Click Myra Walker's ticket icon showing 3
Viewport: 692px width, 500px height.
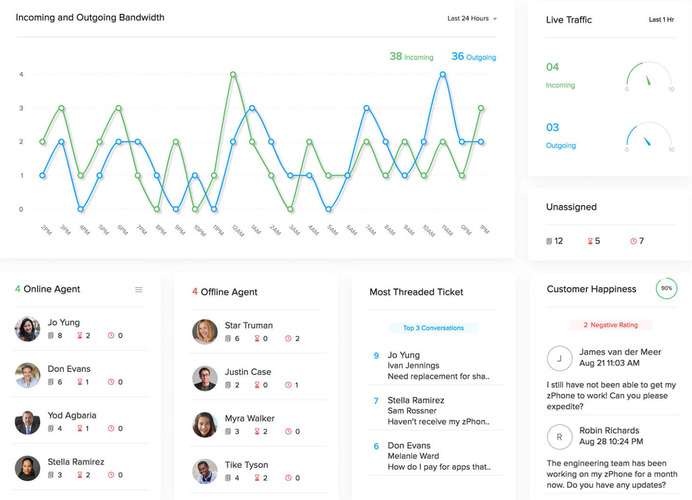coord(228,431)
